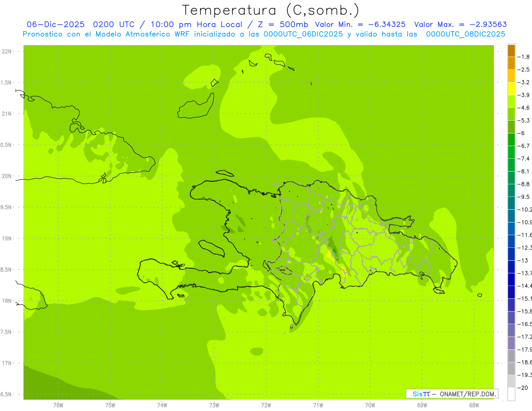
Task: Pick the blue swatch between -13 and -13.7
Action: 511,267
